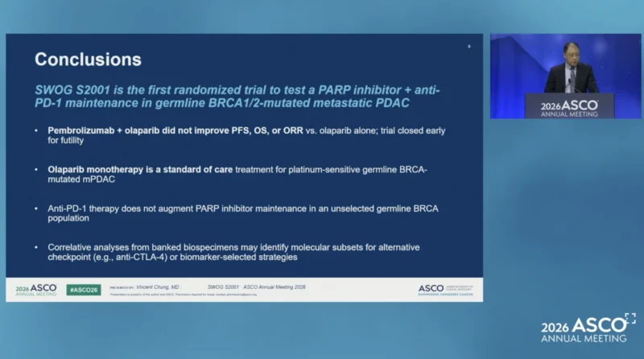This screenshot has width=644, height=359.
Task: Click the speaker standing at the podium
Action: (x=572, y=68)
